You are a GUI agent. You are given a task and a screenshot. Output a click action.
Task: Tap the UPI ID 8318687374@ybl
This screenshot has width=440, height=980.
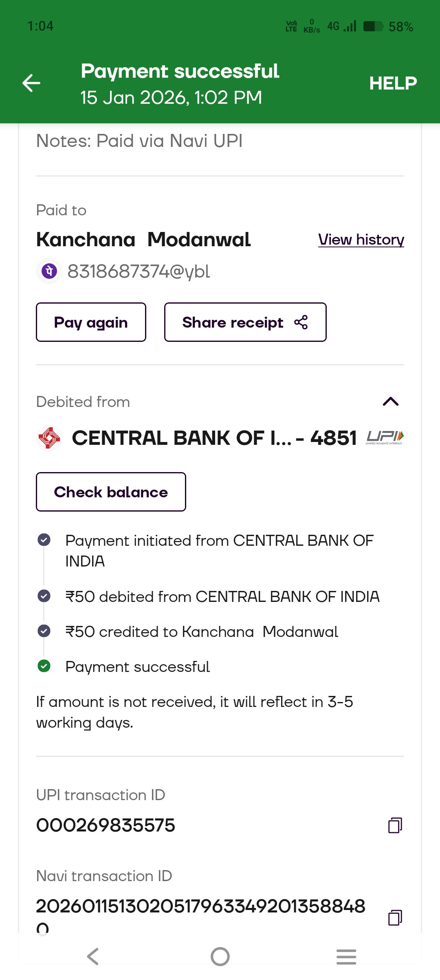click(139, 271)
